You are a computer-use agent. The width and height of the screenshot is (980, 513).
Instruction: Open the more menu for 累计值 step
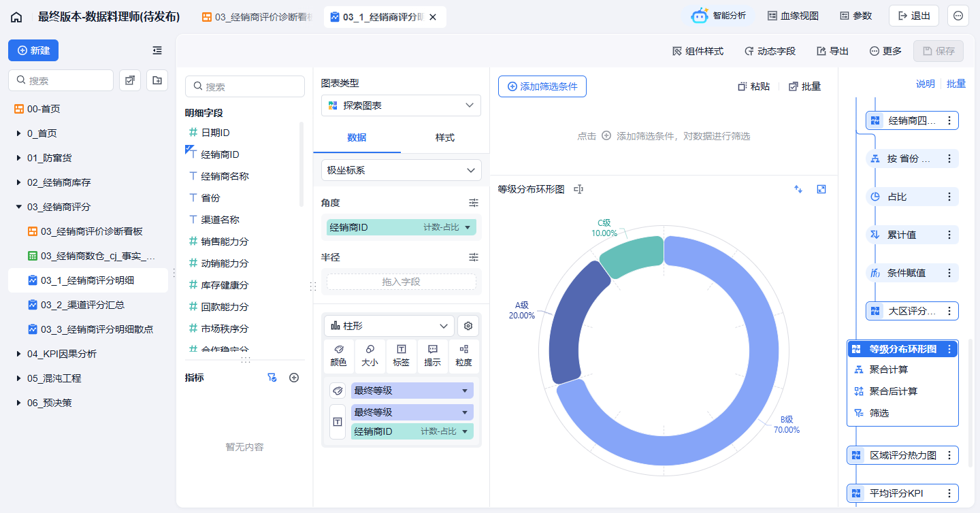point(949,235)
